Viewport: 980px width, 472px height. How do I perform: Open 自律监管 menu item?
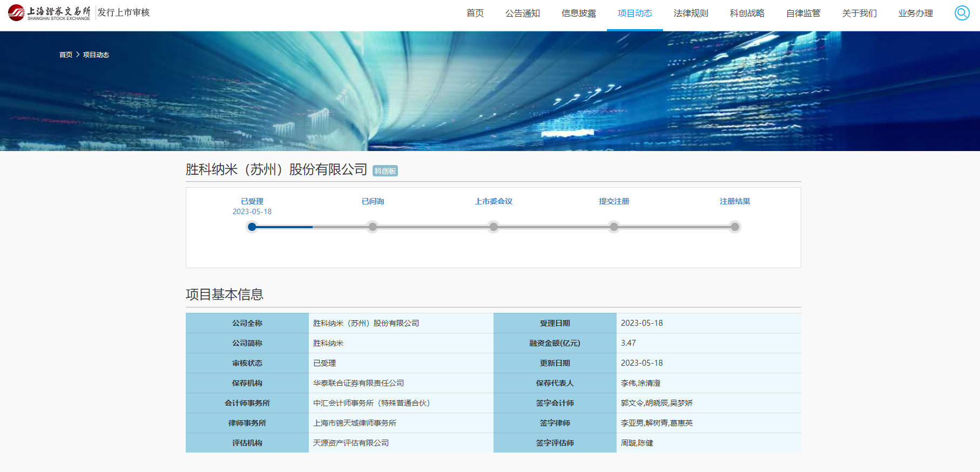pos(803,13)
